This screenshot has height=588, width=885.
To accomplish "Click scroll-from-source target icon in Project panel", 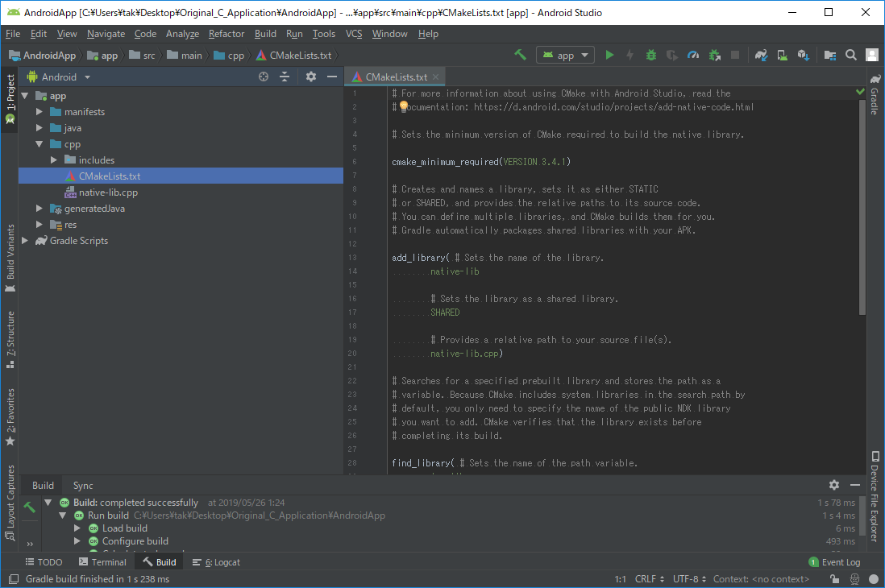I will pyautogui.click(x=264, y=77).
